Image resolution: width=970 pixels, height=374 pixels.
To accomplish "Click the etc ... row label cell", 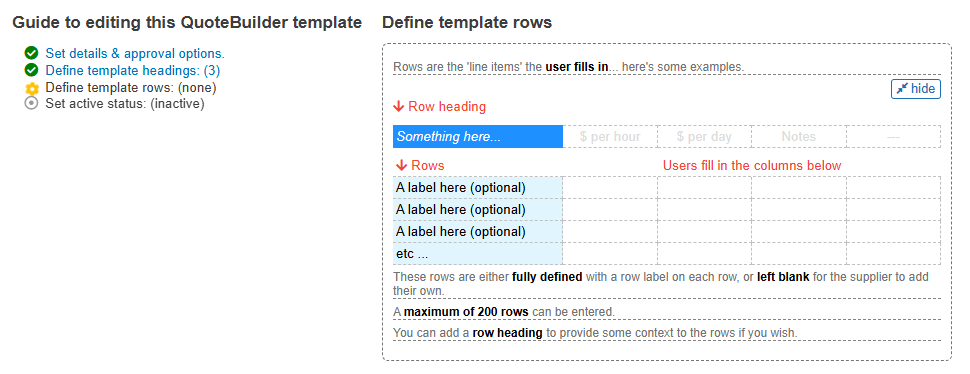I will (478, 253).
